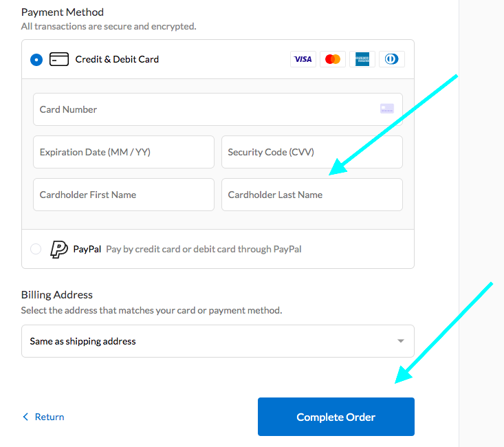Select the PayPal radio button
This screenshot has height=447, width=504.
pyautogui.click(x=36, y=249)
